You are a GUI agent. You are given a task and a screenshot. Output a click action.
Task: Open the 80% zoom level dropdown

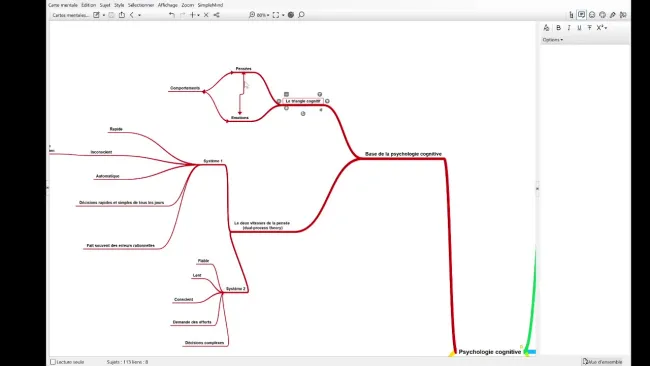click(263, 15)
